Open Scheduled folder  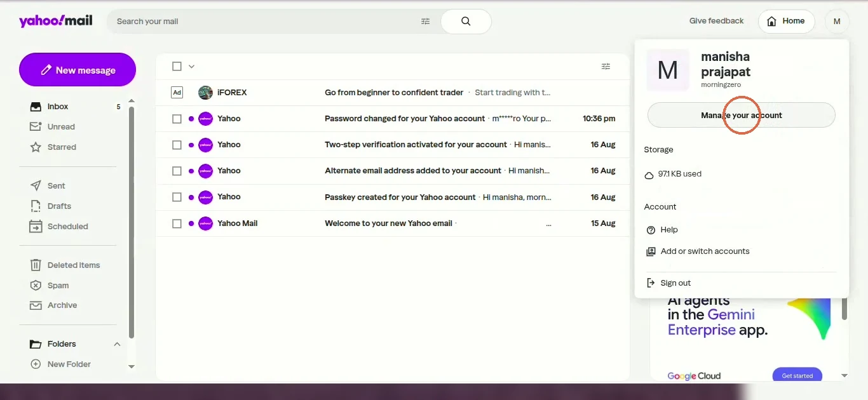(67, 227)
